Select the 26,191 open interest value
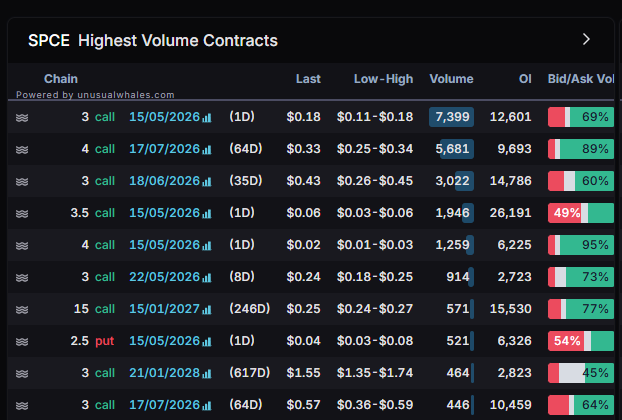This screenshot has height=420, width=622. click(x=511, y=213)
